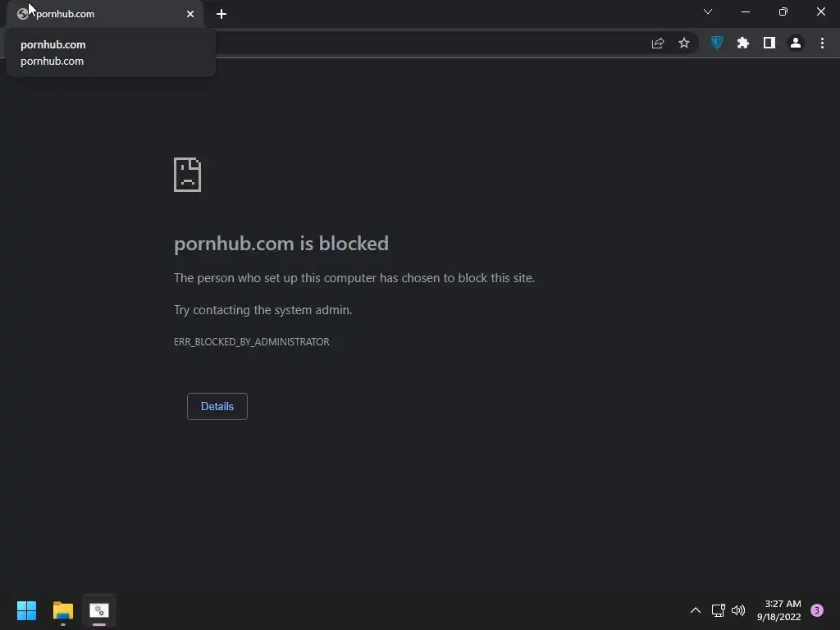
Task: Open the notifications badge showing 3
Action: 817,610
